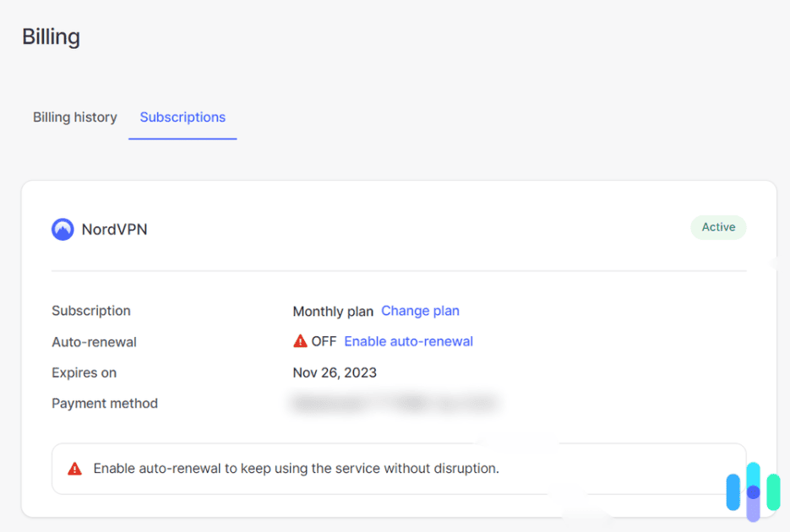Select the Subscriptions tab

pyautogui.click(x=183, y=117)
